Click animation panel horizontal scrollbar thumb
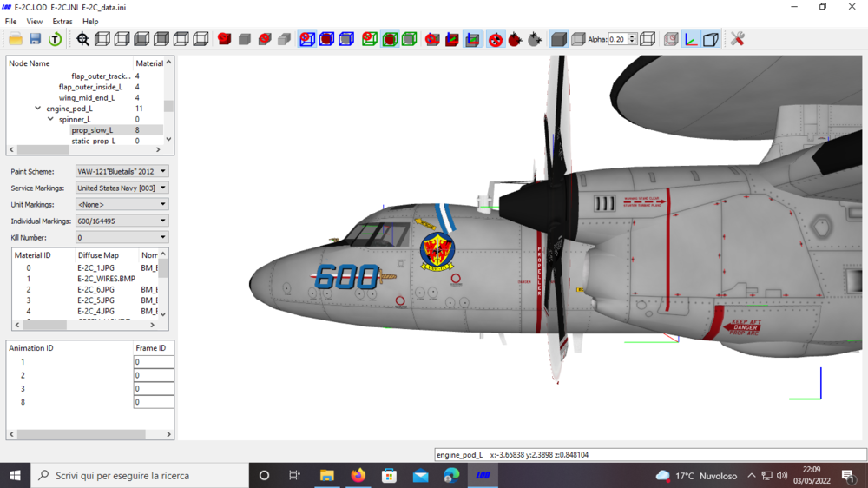Viewport: 868px width, 488px height. pos(81,435)
